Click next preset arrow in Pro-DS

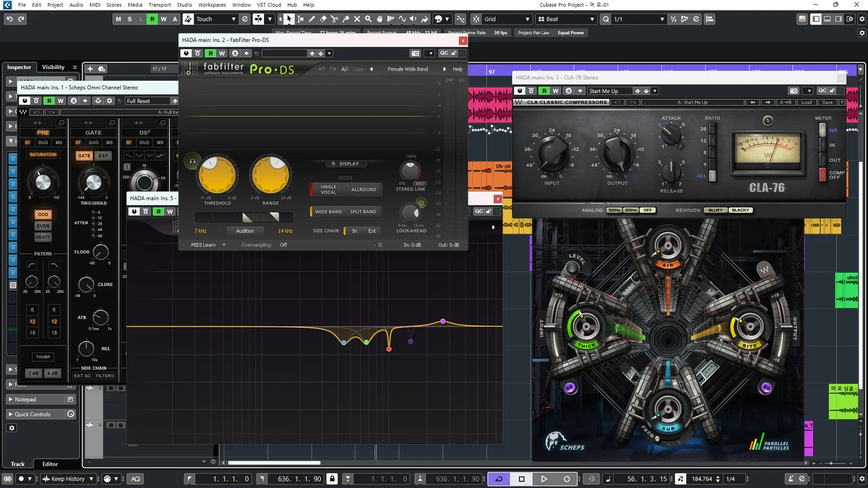point(444,69)
